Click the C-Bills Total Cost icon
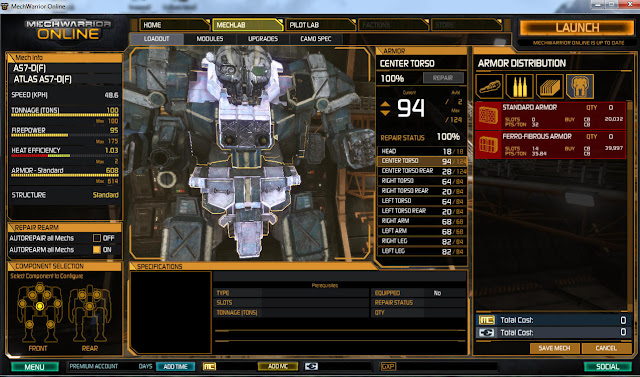 487,333
